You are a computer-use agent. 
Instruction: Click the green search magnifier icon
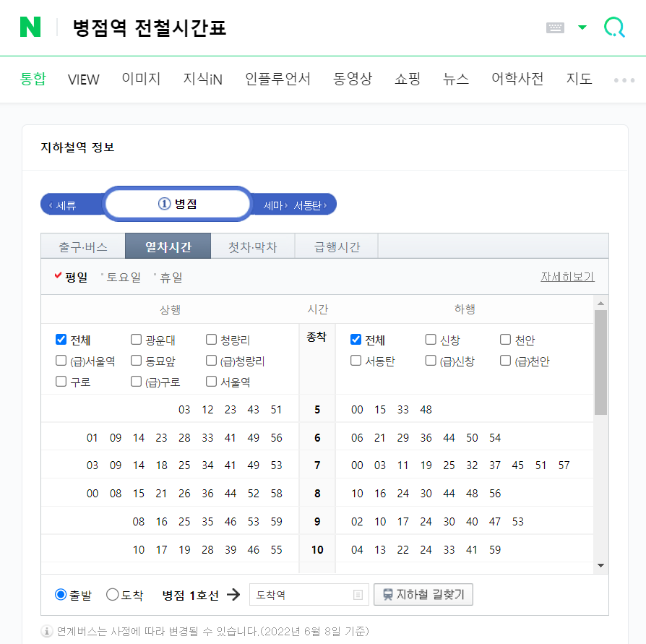coord(614,27)
